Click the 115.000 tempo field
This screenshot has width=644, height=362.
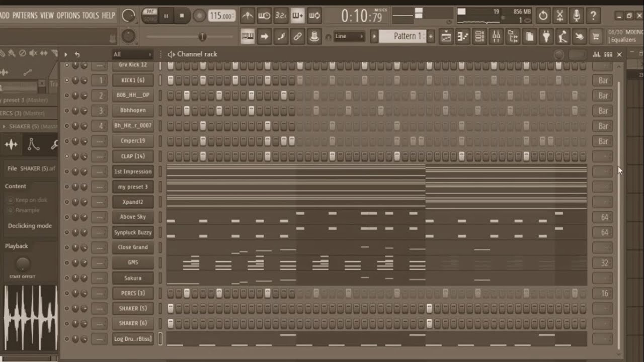pos(222,16)
